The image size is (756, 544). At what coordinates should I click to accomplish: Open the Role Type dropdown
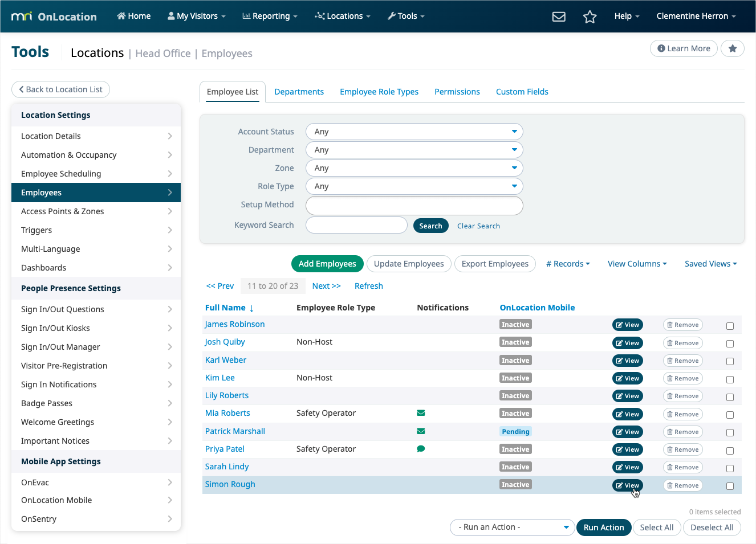click(x=414, y=186)
